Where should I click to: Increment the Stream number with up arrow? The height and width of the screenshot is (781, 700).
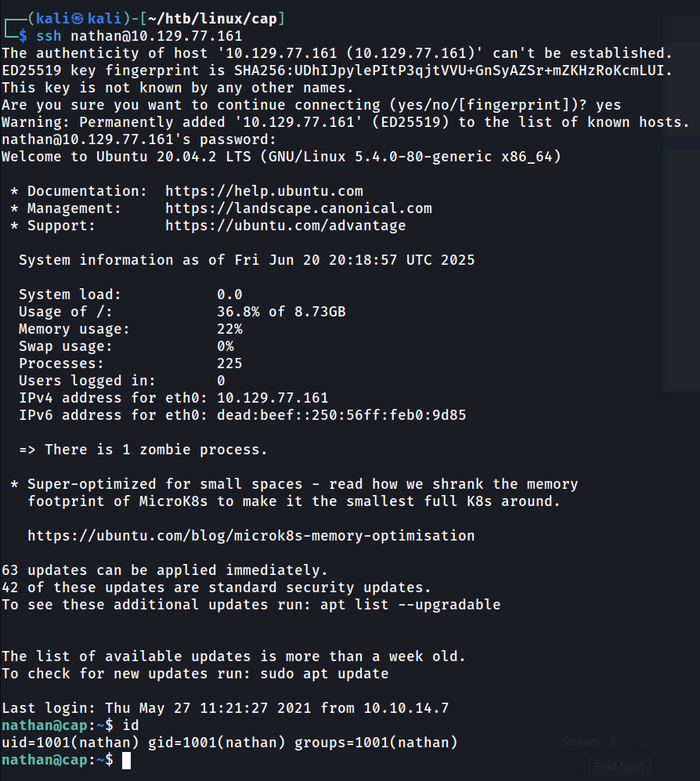tap(644, 737)
